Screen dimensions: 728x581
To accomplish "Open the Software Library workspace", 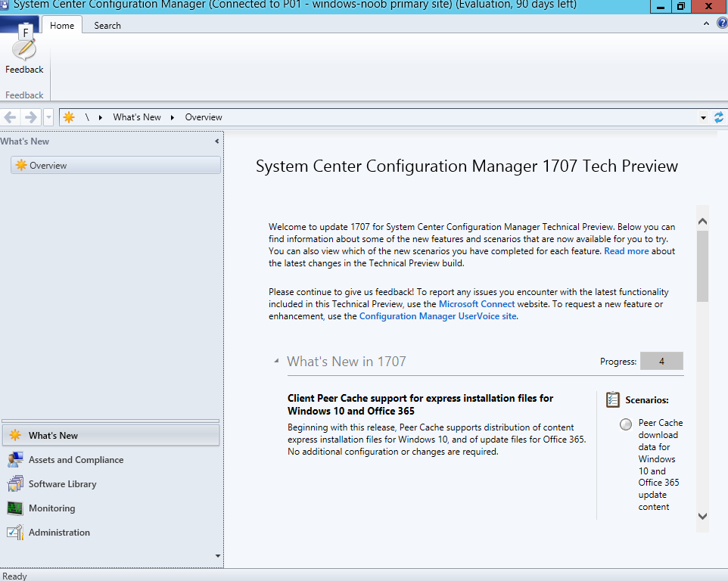I will point(110,483).
